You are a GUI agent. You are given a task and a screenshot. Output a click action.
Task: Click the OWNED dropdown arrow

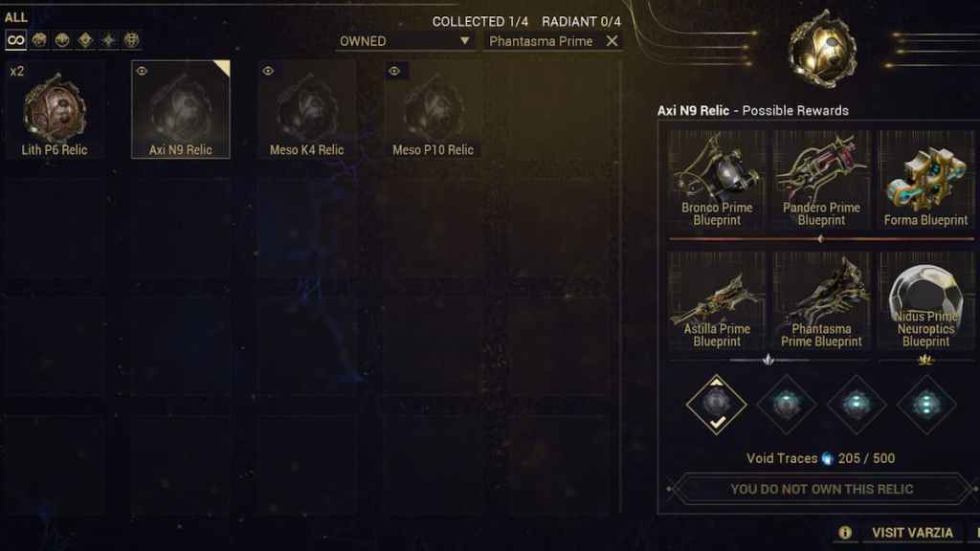464,40
